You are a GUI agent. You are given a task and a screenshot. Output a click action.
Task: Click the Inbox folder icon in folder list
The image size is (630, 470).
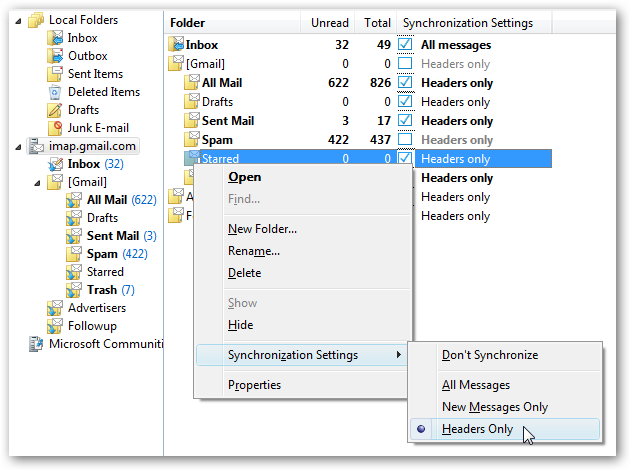point(176,45)
